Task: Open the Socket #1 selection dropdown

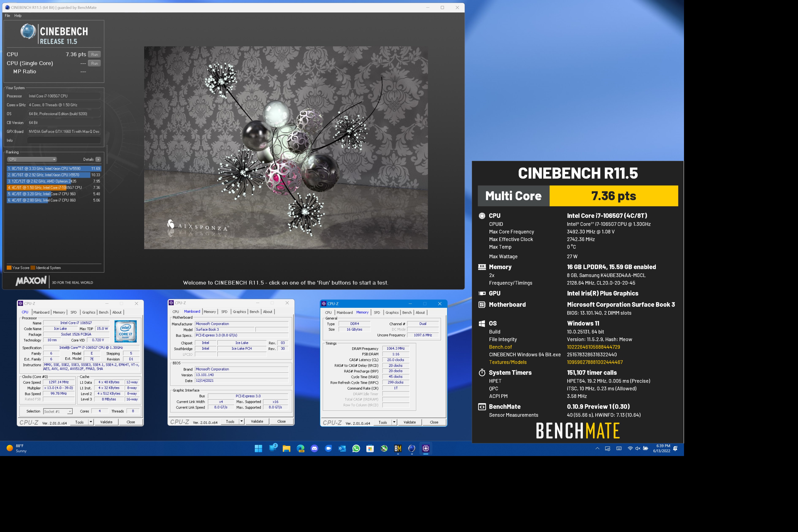Action: tap(58, 411)
